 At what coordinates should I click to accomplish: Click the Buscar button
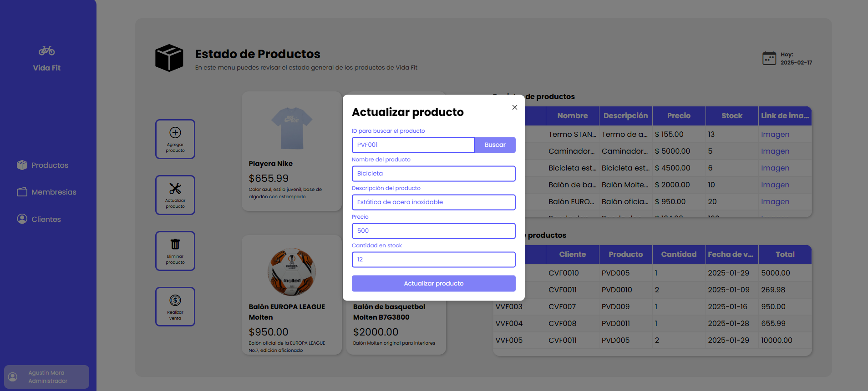point(495,145)
